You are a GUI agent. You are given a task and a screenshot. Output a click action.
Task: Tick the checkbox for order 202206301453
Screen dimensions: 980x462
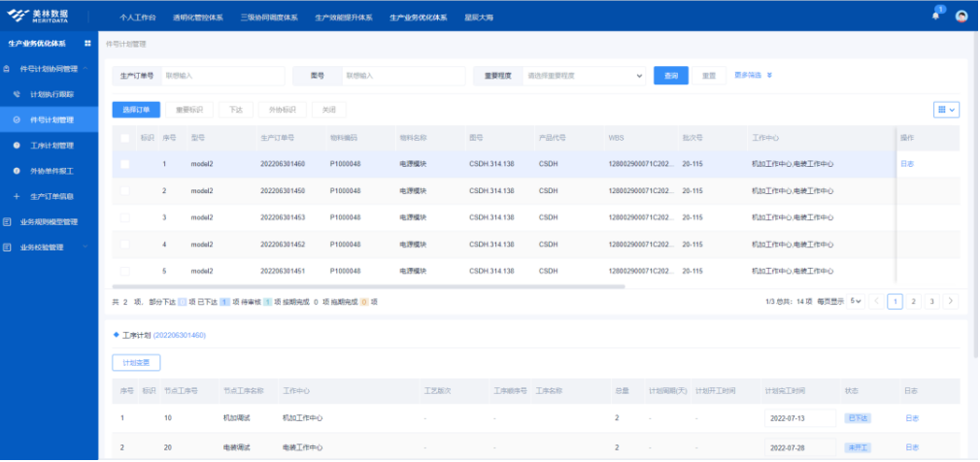click(x=124, y=217)
